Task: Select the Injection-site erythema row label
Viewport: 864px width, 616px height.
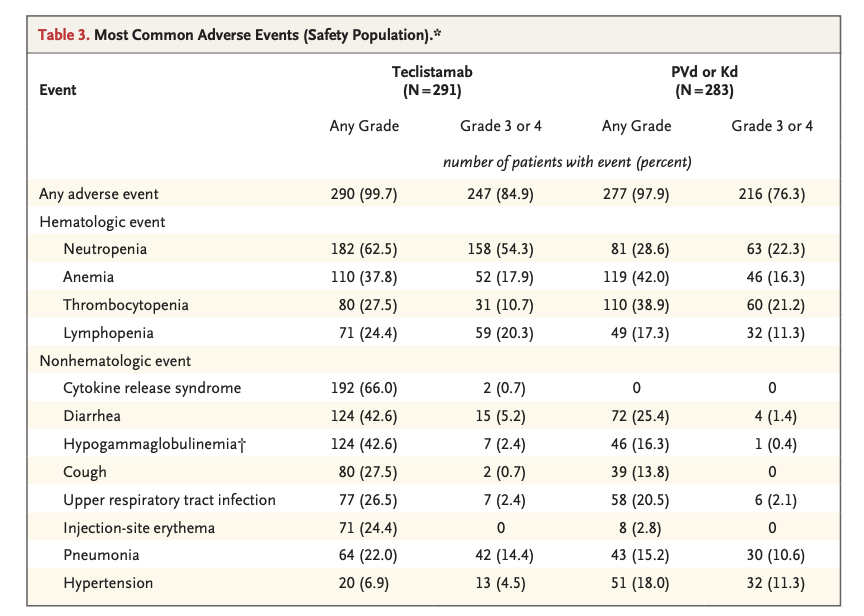Action: [139, 528]
